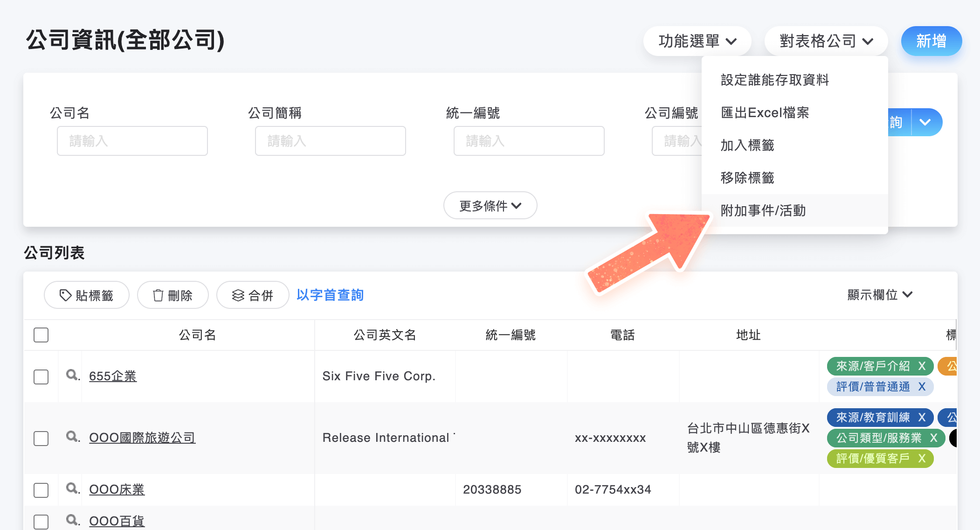This screenshot has width=980, height=530.
Task: Open the 顯示欄位 dropdown
Action: point(879,295)
